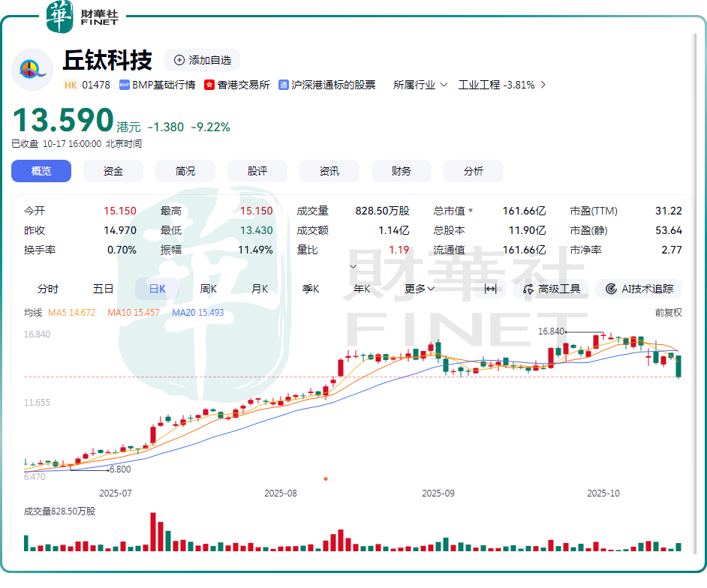Select the 月K monthly candlestick view
Image resolution: width=707 pixels, height=588 pixels.
[x=260, y=289]
